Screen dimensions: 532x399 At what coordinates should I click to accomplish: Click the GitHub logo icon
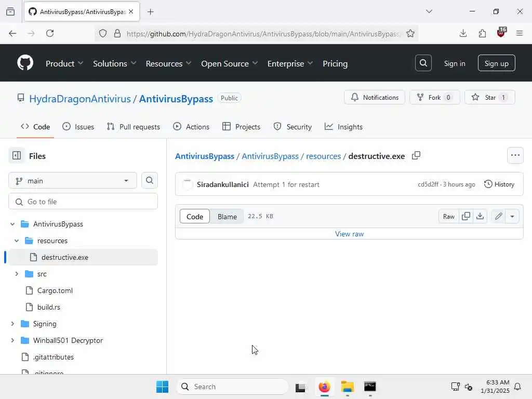[x=25, y=63]
